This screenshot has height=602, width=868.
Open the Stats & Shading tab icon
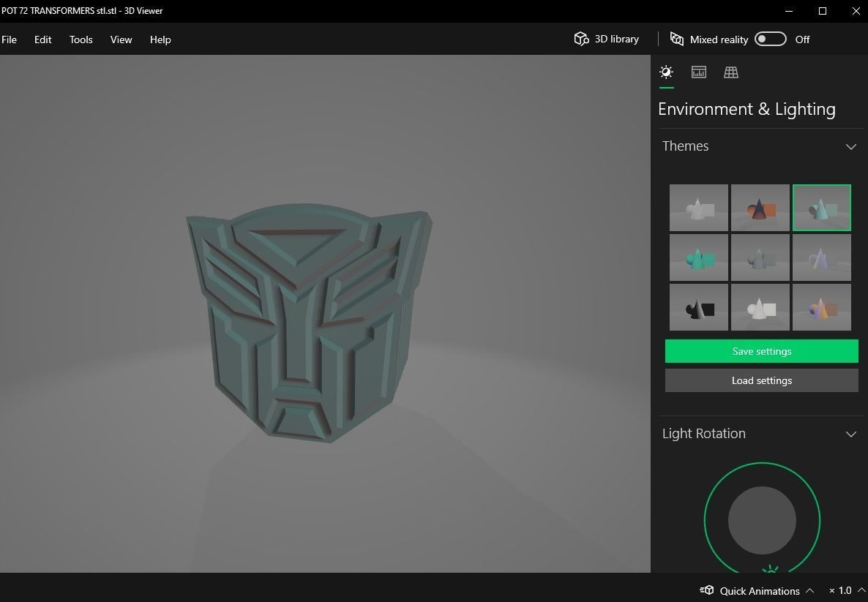tap(699, 72)
